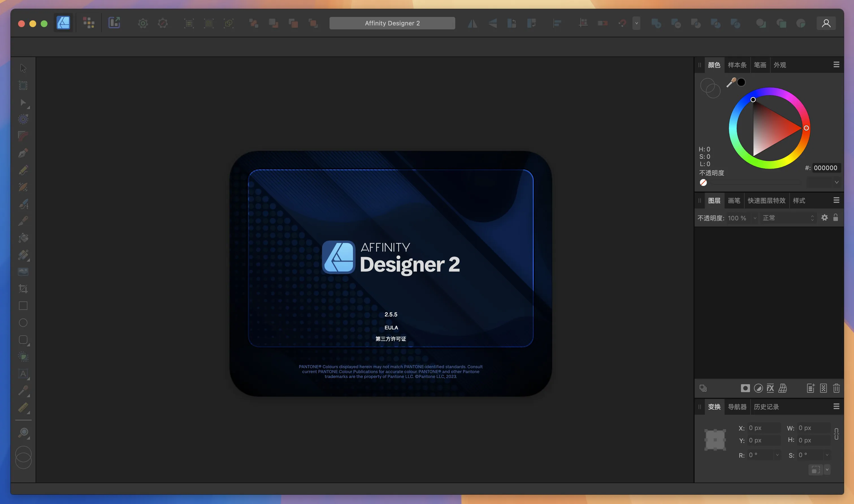Select the Place Image tool
The image size is (854, 504).
coord(23,272)
